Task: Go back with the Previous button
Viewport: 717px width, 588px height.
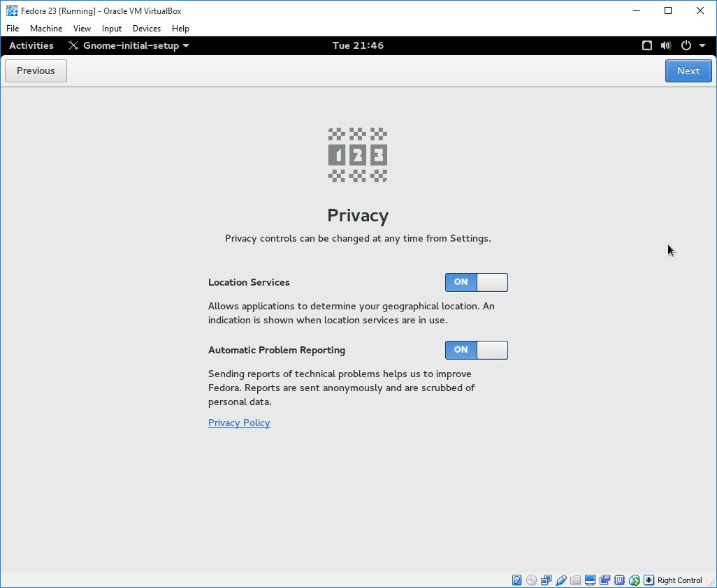Action: coord(36,71)
